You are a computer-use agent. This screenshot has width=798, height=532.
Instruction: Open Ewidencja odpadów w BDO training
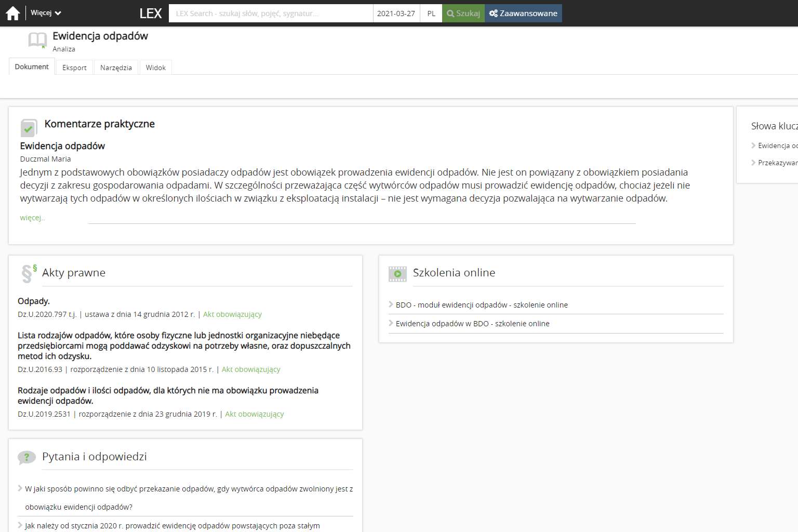coord(472,324)
